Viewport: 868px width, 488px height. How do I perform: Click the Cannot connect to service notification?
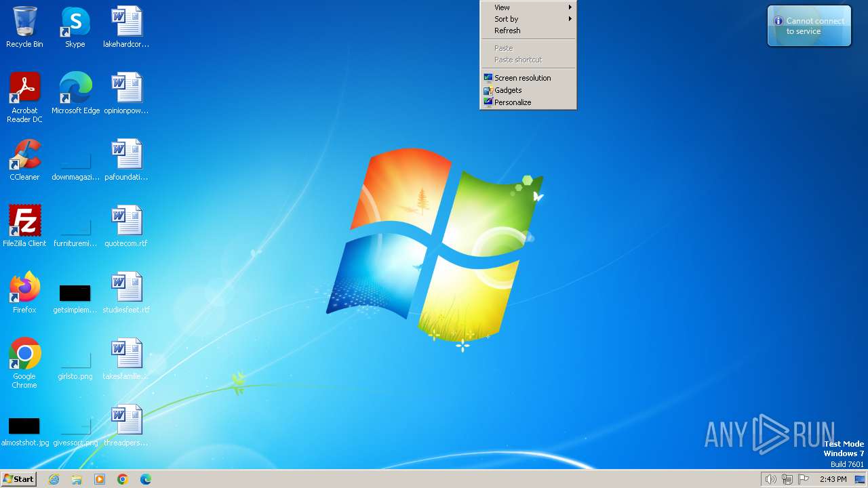[x=809, y=26]
